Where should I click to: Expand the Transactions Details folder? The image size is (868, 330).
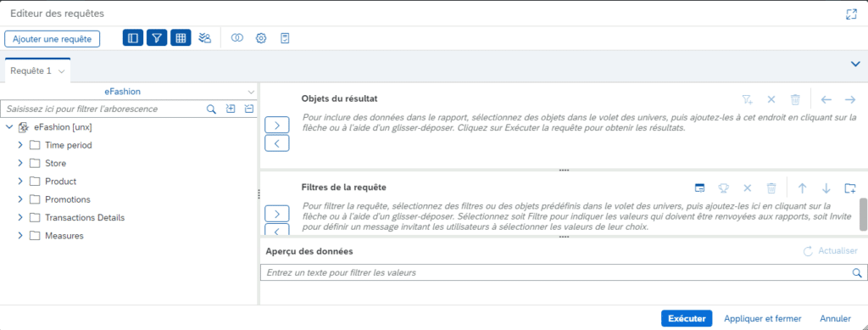pos(20,218)
